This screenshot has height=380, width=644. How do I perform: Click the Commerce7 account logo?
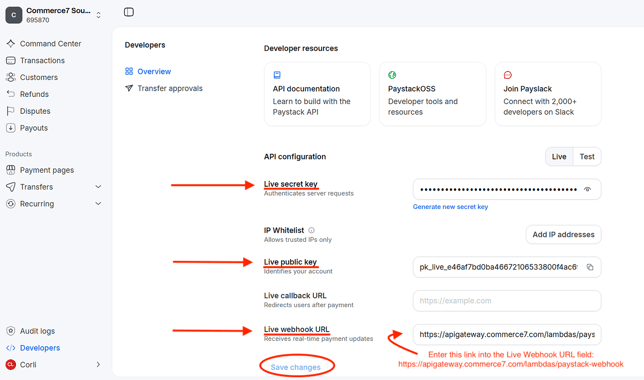[x=14, y=15]
